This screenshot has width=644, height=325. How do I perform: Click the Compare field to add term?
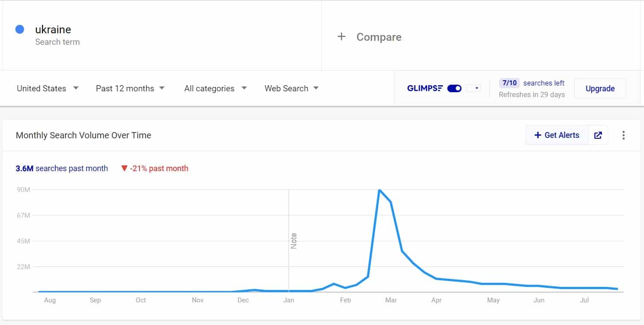click(379, 37)
